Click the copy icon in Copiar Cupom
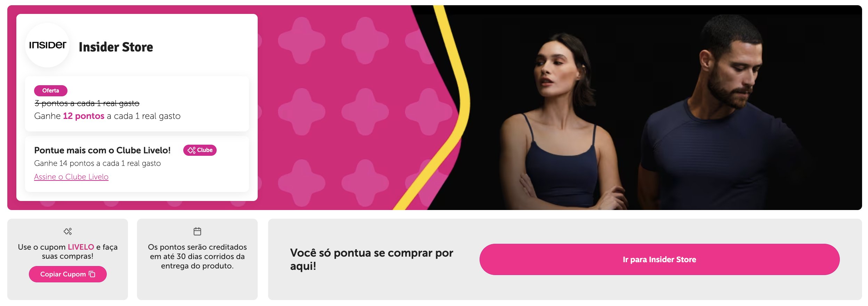 (x=92, y=274)
